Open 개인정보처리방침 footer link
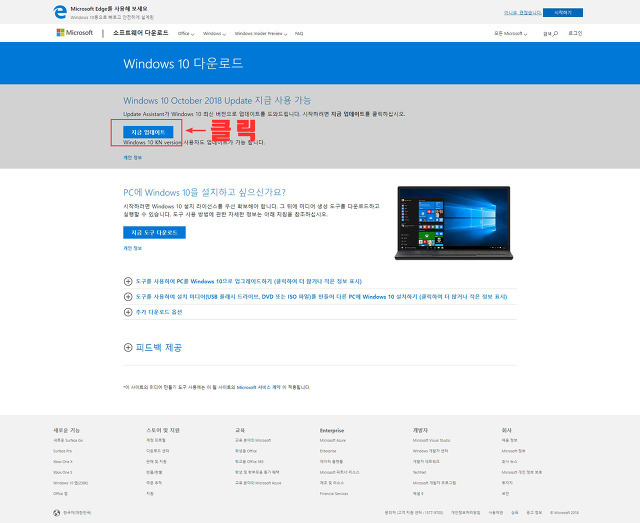 tap(465, 513)
